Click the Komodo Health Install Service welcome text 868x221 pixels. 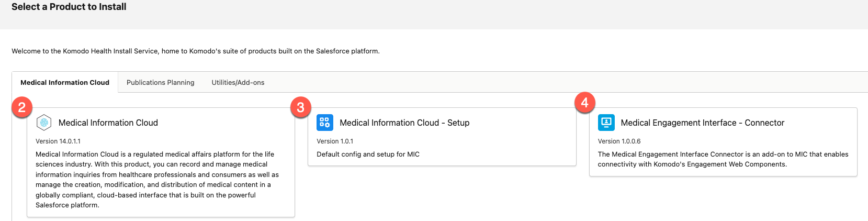point(195,51)
